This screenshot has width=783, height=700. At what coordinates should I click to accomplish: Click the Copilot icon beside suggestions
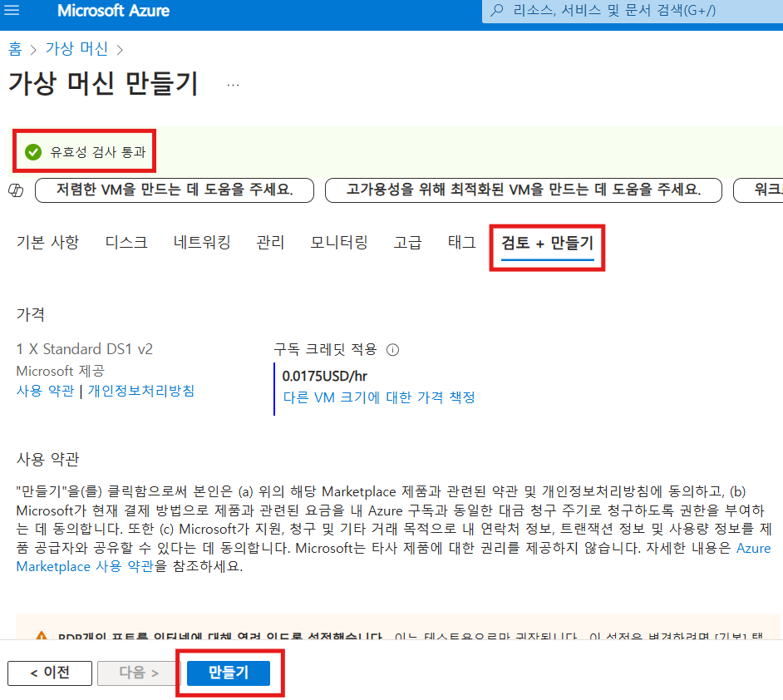[x=16, y=190]
